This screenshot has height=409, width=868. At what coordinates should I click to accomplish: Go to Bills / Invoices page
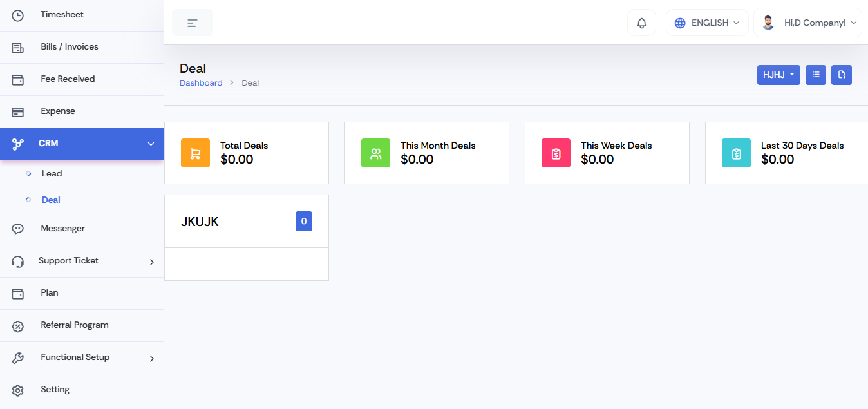click(x=69, y=47)
